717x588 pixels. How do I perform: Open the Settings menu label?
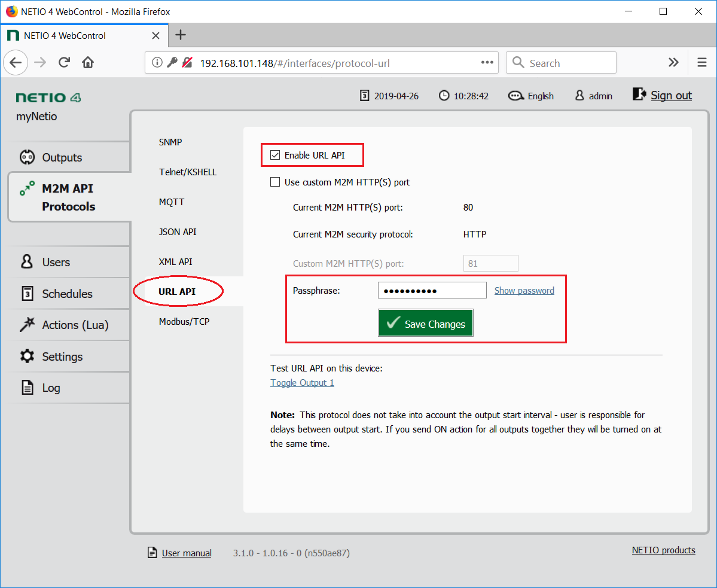coord(62,357)
